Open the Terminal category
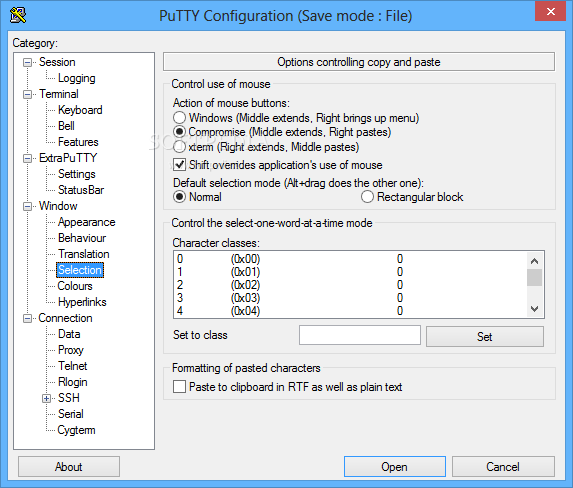 point(58,94)
